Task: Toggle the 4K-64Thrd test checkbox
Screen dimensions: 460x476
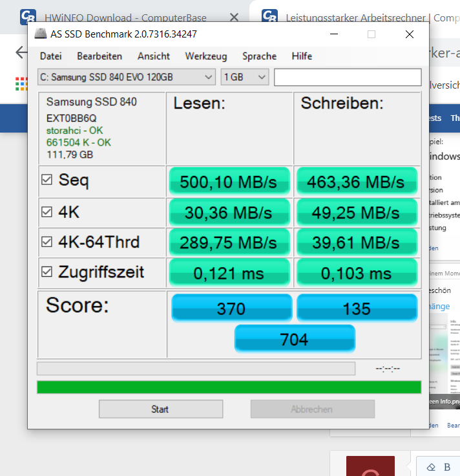Action: coord(47,242)
